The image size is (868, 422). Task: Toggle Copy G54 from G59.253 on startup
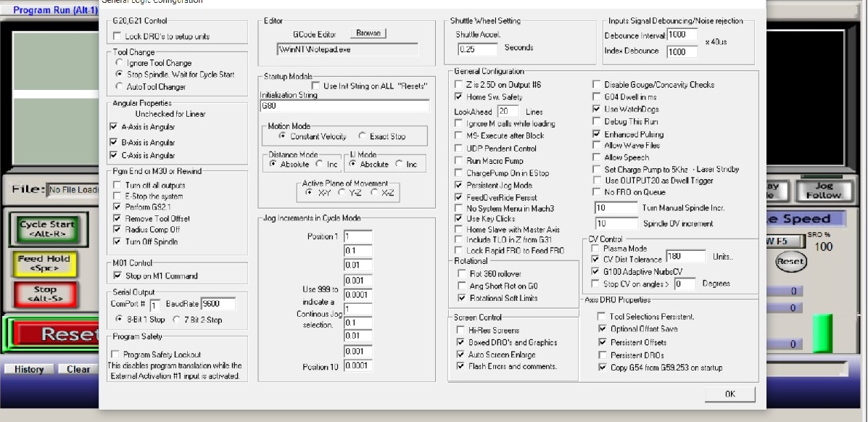(x=603, y=368)
